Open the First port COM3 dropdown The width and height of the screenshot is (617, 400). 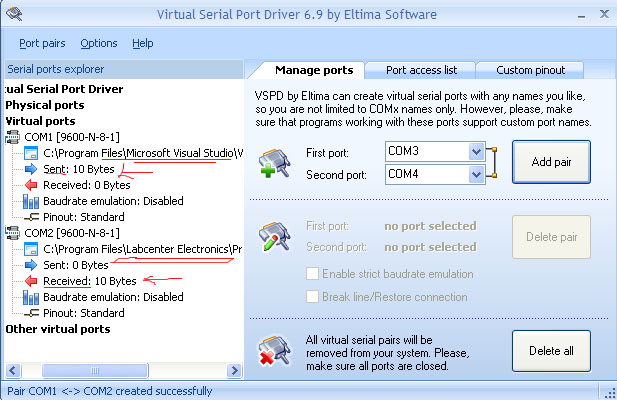pyautogui.click(x=476, y=151)
